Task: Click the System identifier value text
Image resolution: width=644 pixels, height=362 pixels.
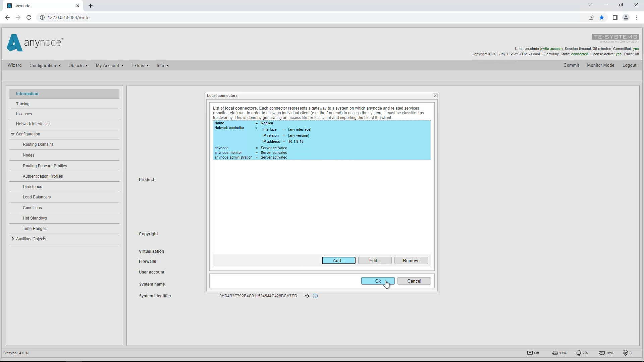Action: point(258,296)
